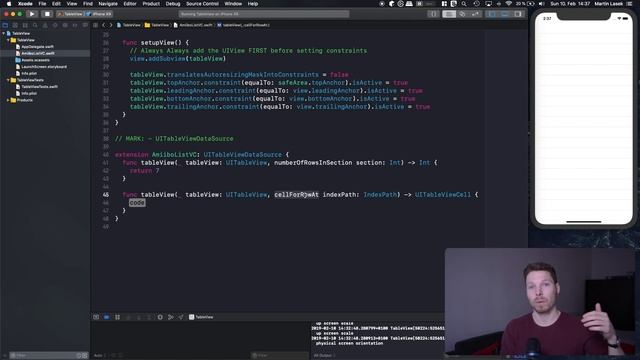The width and height of the screenshot is (640, 360).
Task: Click the '// MARK: - UITableViewDataSource' line
Action: click(174, 139)
